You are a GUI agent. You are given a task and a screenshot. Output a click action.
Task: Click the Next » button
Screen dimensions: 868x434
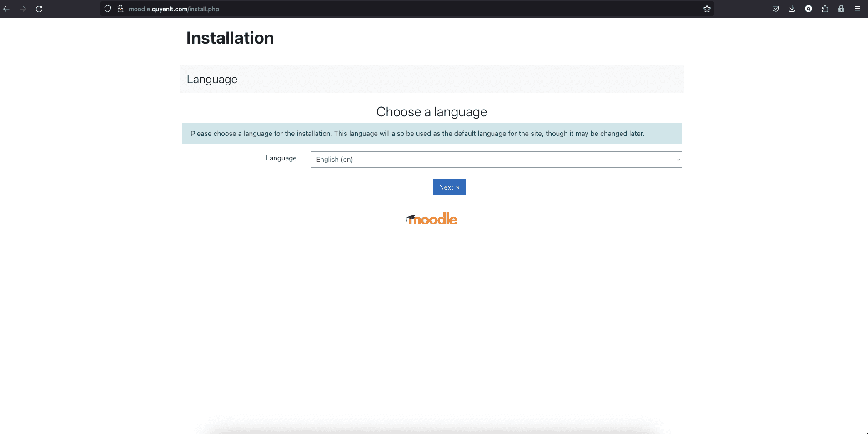coord(449,187)
